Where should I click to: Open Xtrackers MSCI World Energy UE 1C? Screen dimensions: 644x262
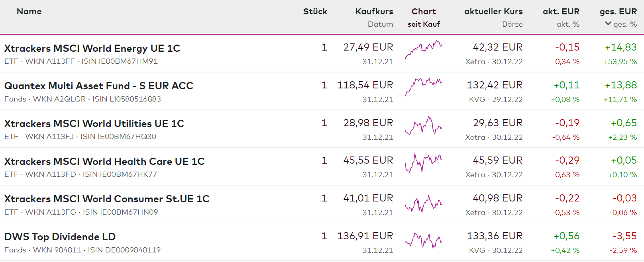pyautogui.click(x=92, y=49)
